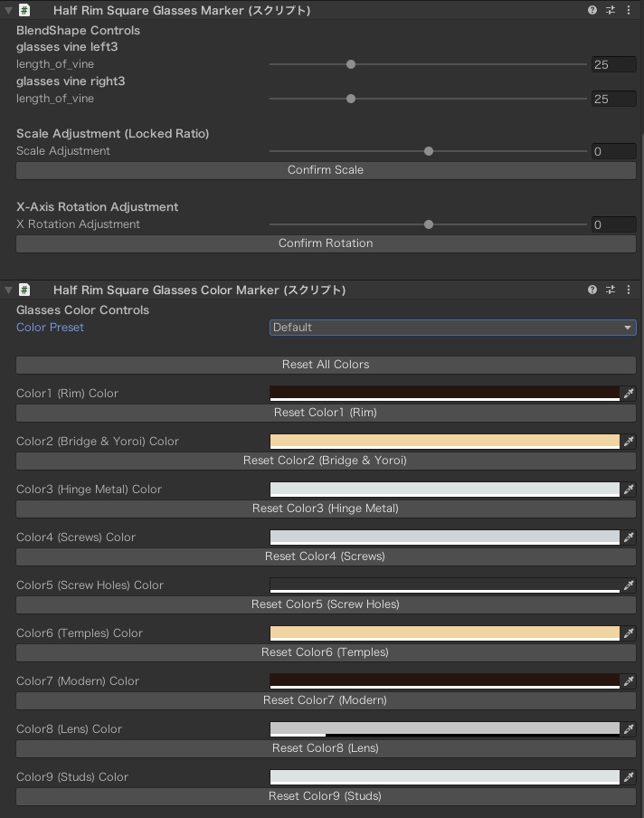Click the X Rotation Adjustment value field
The height and width of the screenshot is (818, 644).
pyautogui.click(x=613, y=224)
